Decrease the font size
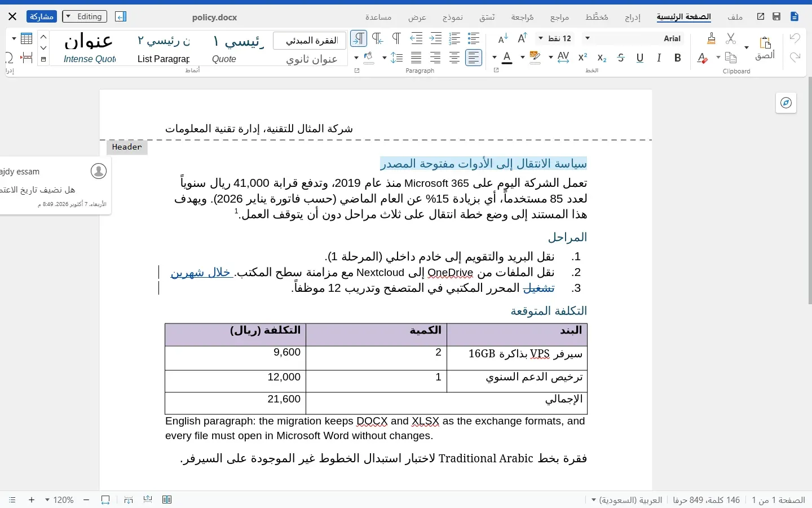 503,38
